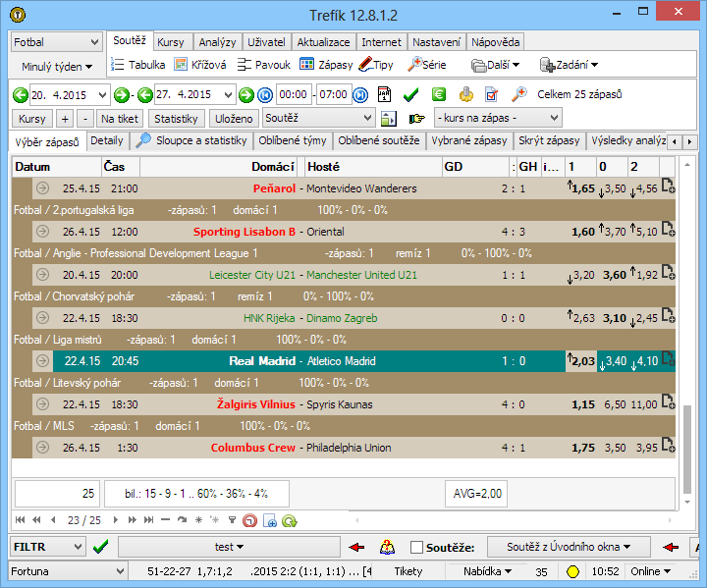Viewport: 707px width, 588px height.
Task: Open the Zápasy matches view
Action: point(326,65)
